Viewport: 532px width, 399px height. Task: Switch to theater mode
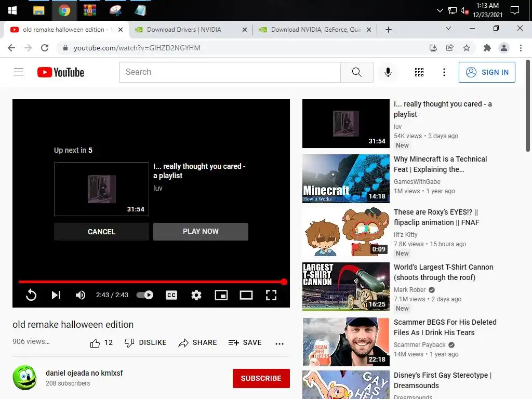click(246, 295)
